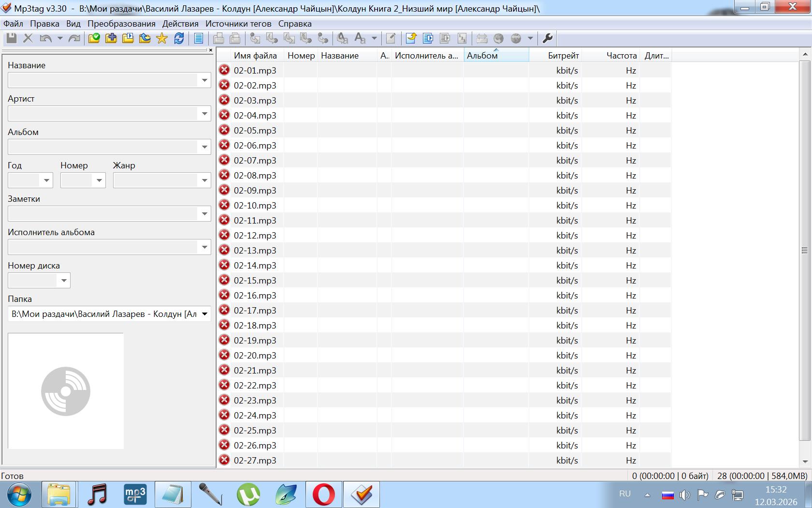Expand the Жанр dropdown list
The height and width of the screenshot is (508, 812).
pos(204,180)
